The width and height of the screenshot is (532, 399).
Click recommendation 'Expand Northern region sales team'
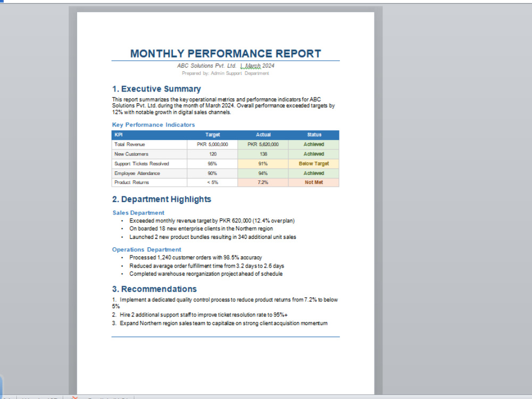click(220, 323)
